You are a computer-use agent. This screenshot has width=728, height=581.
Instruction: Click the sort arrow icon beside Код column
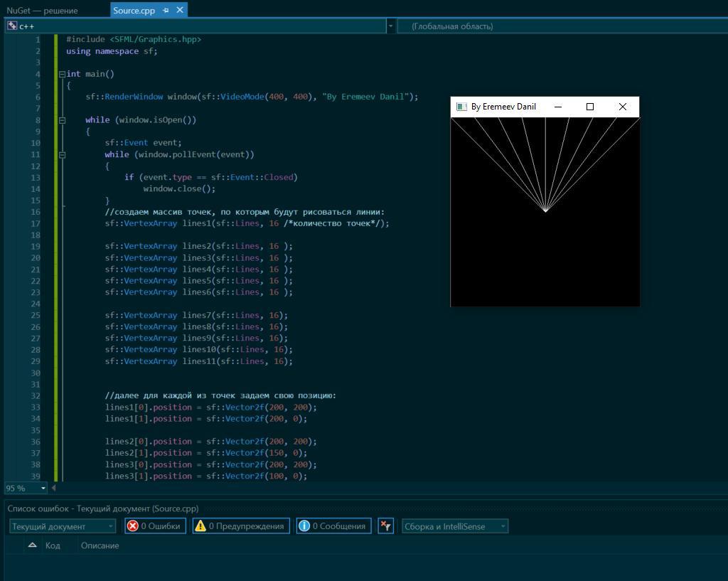click(32, 545)
